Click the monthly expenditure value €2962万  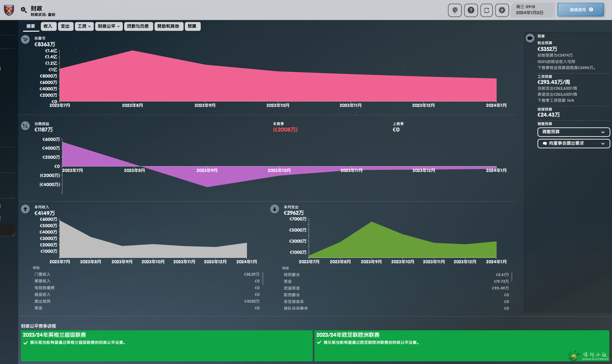294,213
